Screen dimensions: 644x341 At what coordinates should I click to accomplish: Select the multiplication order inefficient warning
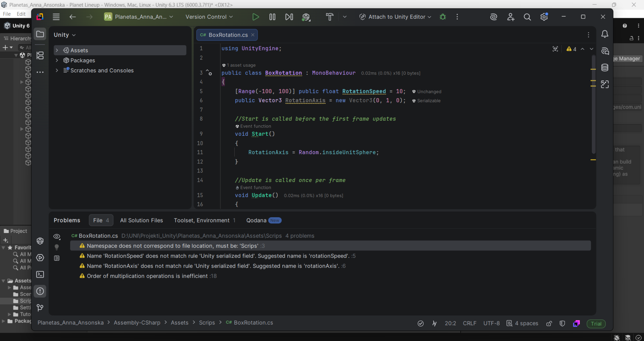[147, 276]
